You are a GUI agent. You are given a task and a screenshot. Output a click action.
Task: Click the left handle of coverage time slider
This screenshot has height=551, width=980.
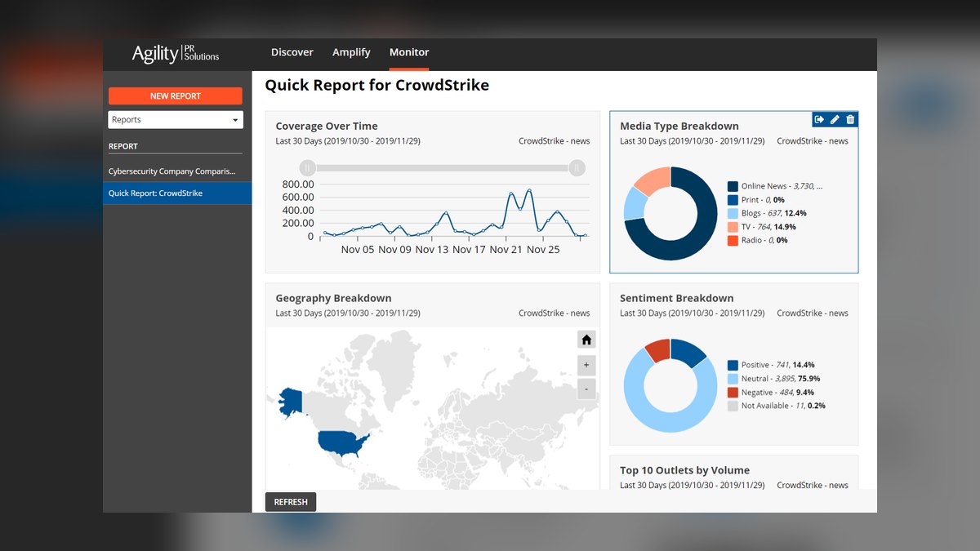pos(307,168)
